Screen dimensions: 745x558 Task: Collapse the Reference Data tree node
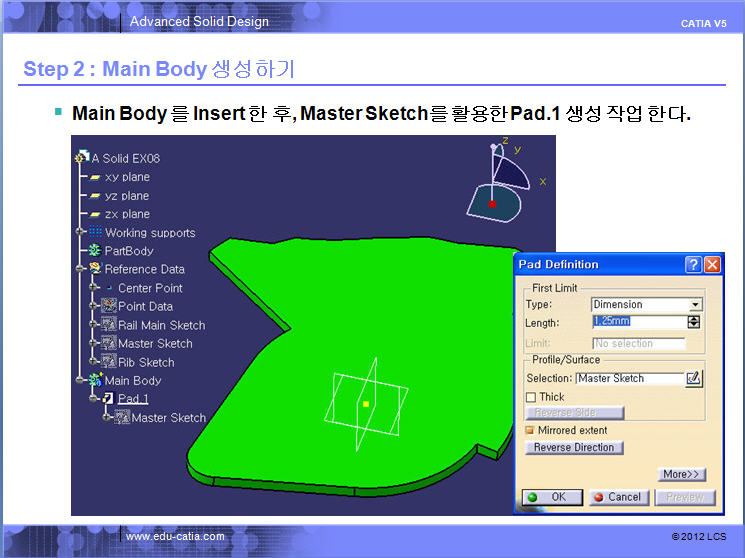(81, 269)
